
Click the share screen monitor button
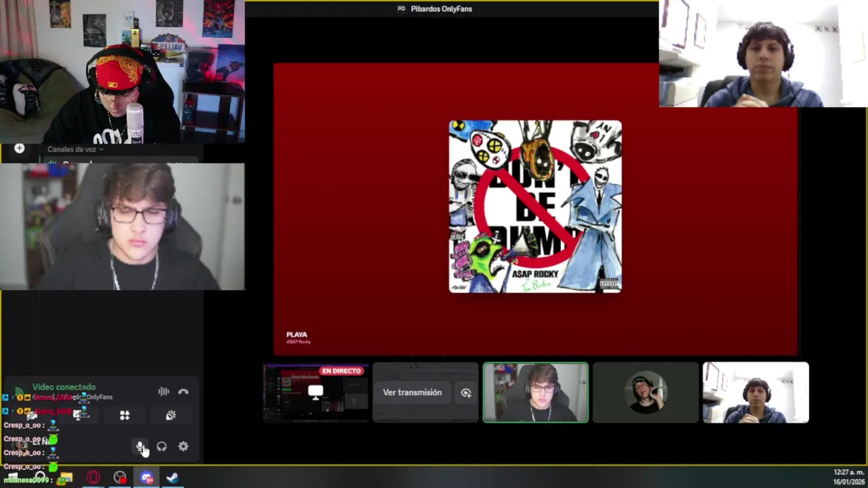click(x=79, y=415)
